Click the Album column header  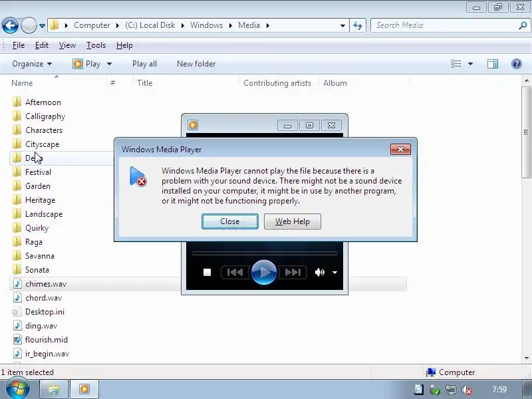click(335, 83)
